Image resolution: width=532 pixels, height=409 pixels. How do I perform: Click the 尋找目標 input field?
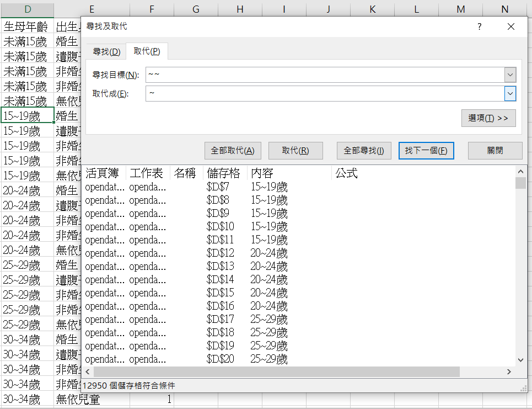click(324, 75)
